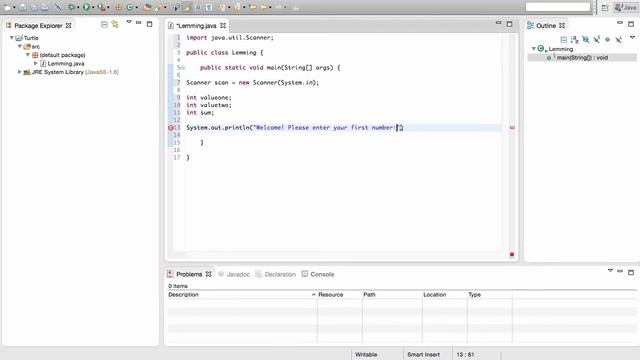Click the Save All toolbar icon
The image size is (640, 360).
(34, 7)
